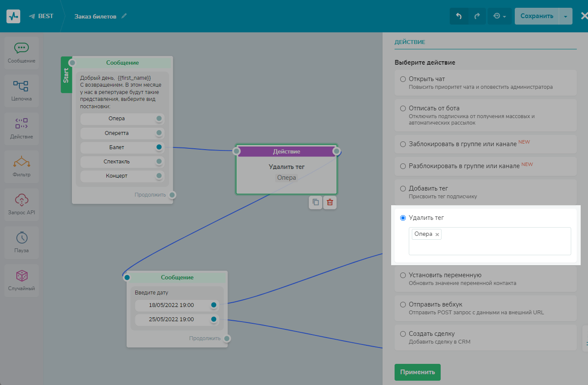Duplicate the Действие block with copy icon
This screenshot has width=588, height=385.
pyautogui.click(x=316, y=202)
